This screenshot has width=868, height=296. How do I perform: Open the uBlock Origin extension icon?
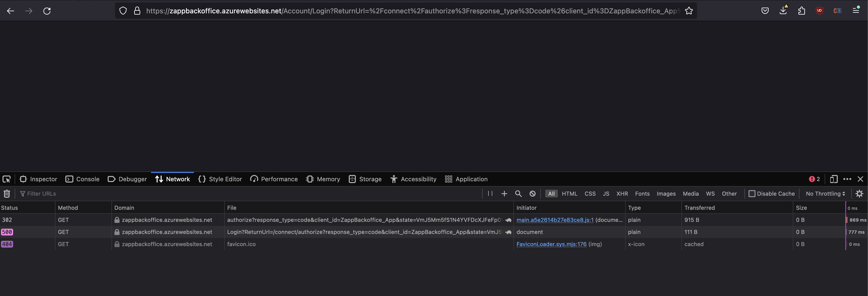click(x=819, y=10)
